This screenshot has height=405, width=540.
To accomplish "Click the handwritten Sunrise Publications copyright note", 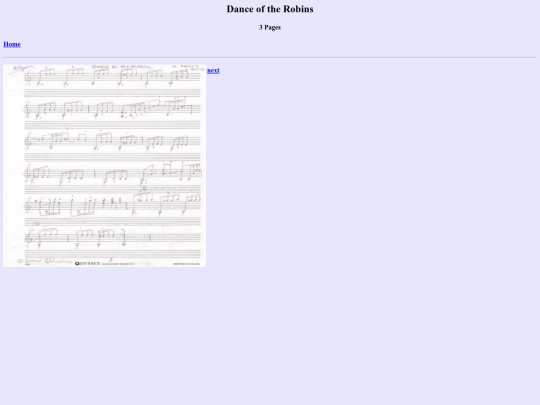I will (45, 261).
